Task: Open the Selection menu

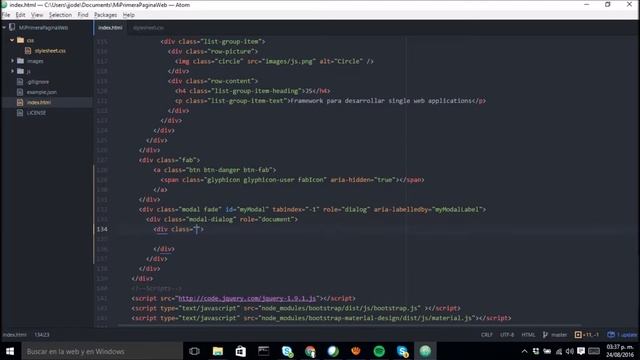Action: (60, 15)
